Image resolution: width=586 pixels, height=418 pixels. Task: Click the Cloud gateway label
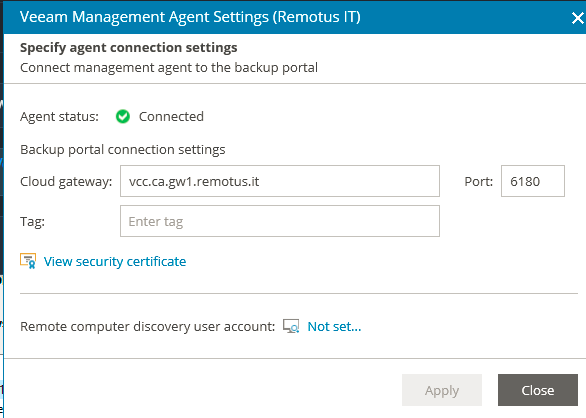point(66,182)
